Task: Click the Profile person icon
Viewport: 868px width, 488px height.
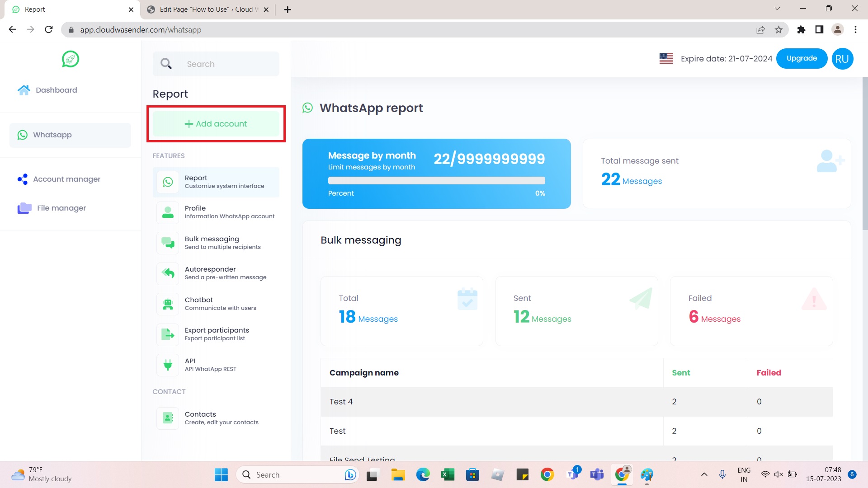Action: click(168, 212)
